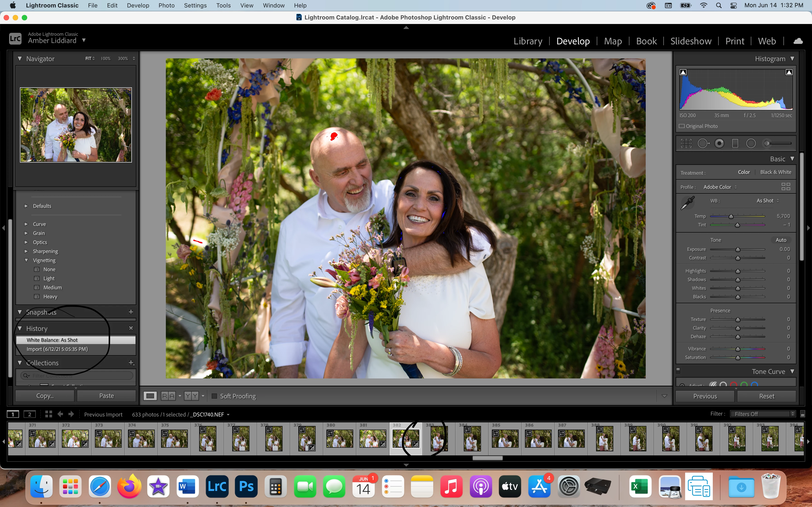This screenshot has width=812, height=507.
Task: Click the Exposure slider handle
Action: pos(737,249)
